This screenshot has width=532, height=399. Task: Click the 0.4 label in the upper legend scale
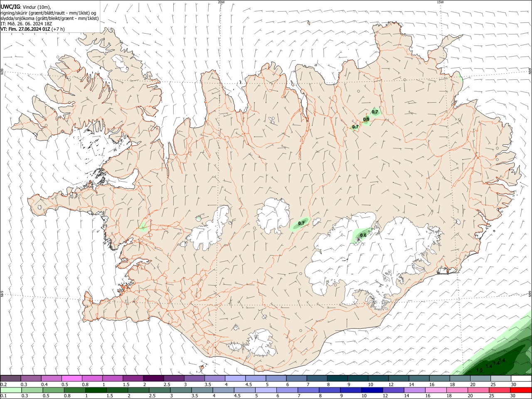[x=44, y=384]
